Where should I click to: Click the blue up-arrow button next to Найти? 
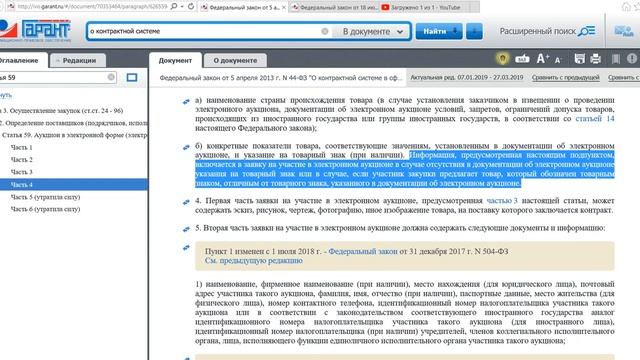(474, 31)
